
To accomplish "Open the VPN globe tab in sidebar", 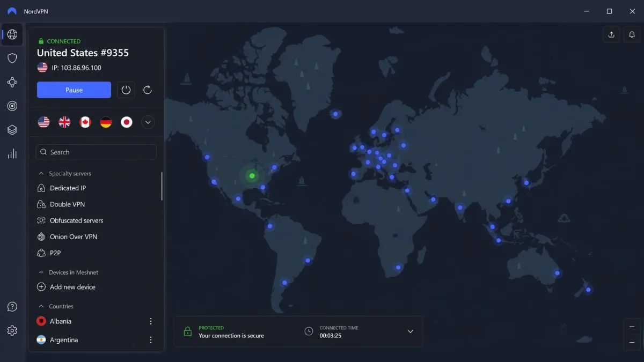I will tap(12, 35).
